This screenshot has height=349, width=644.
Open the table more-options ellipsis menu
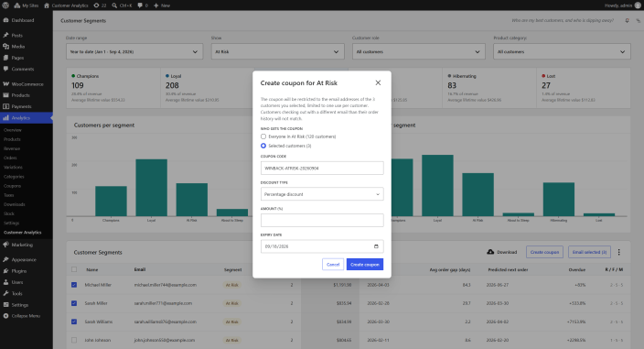[x=619, y=252]
